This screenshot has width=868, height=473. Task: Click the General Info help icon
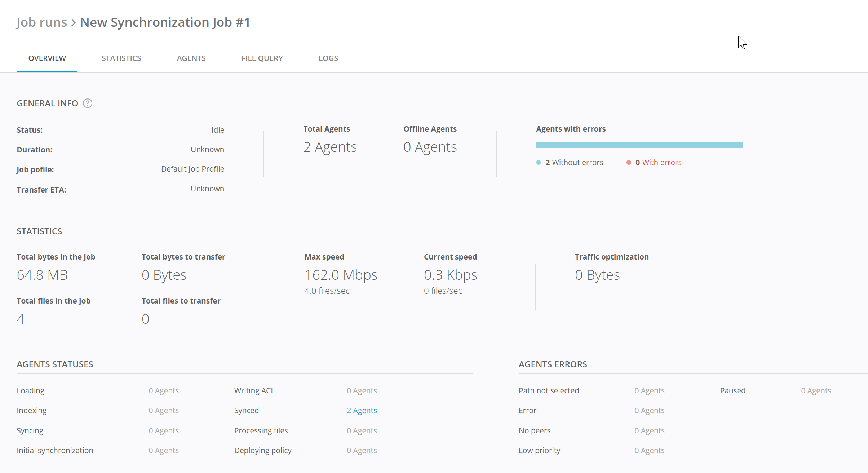(88, 103)
